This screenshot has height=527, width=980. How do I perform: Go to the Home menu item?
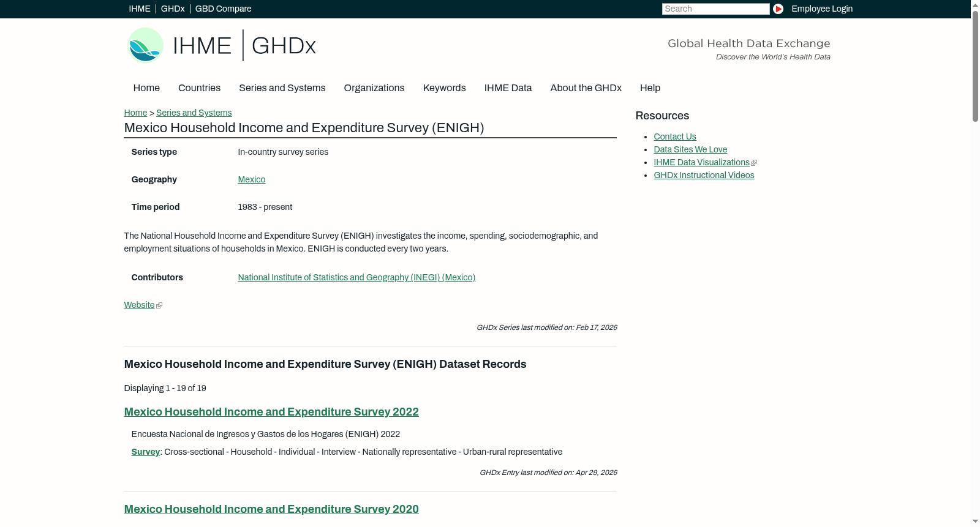coord(146,88)
